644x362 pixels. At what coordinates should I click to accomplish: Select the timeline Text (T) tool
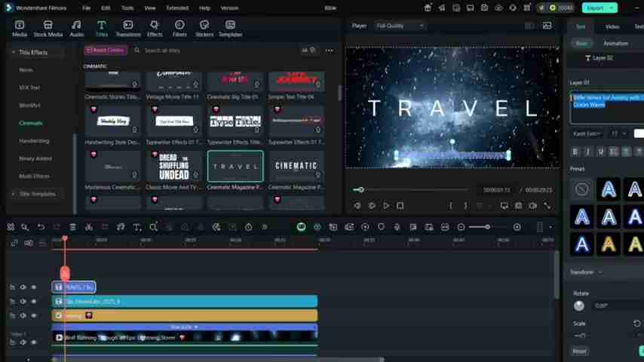point(136,227)
